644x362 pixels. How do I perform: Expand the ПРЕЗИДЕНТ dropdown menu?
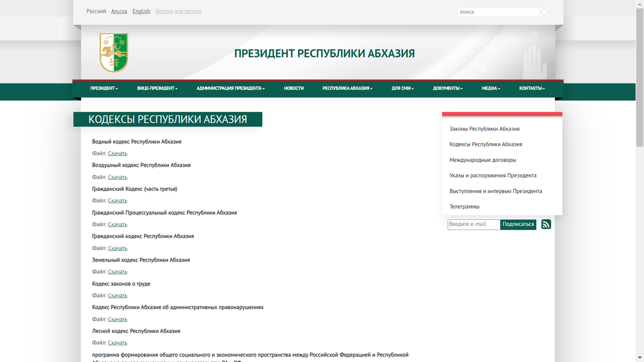point(104,88)
